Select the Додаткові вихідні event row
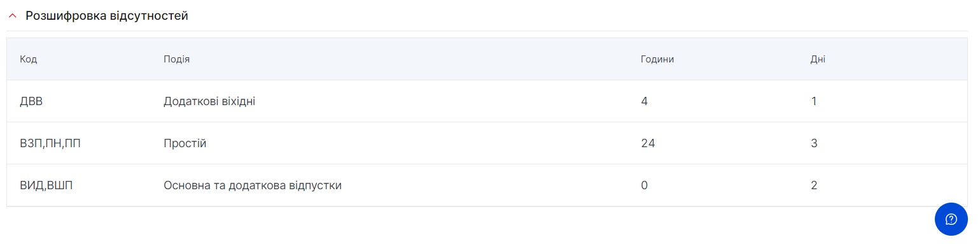This screenshot has height=244, width=980. [487, 101]
